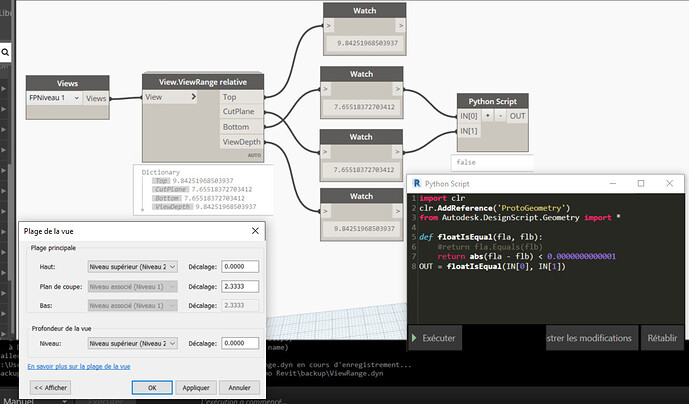The height and width of the screenshot is (404, 689).
Task: Open Haut level dropdown Niveau supérieur
Action: coord(133,267)
